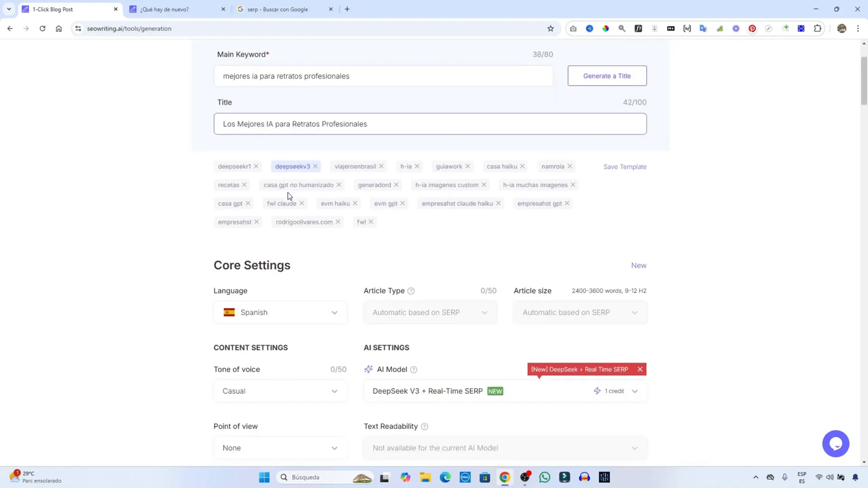
Task: Select the casa haiku template chip
Action: 501,166
